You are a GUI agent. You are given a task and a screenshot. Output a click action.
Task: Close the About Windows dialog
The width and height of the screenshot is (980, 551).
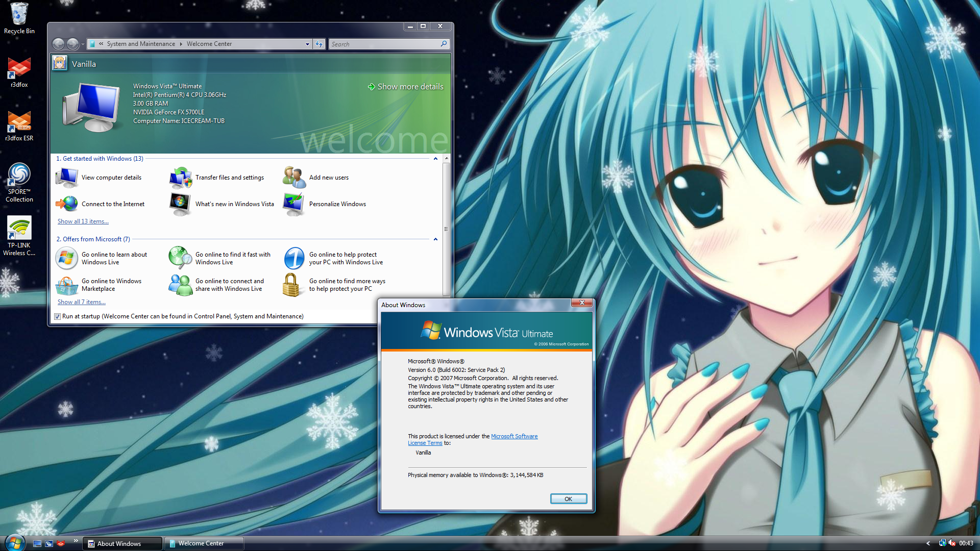[x=581, y=303]
